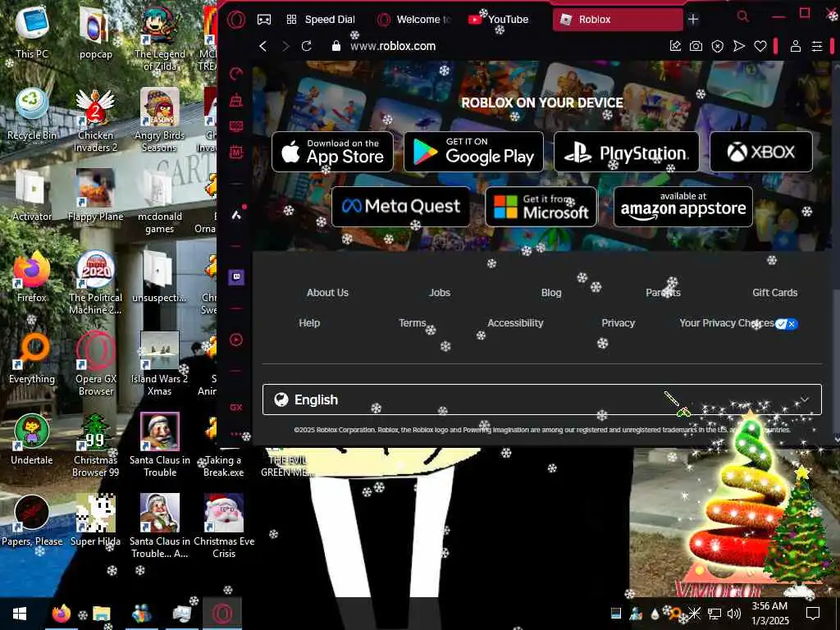Open Windows Start menu

pyautogui.click(x=20, y=614)
